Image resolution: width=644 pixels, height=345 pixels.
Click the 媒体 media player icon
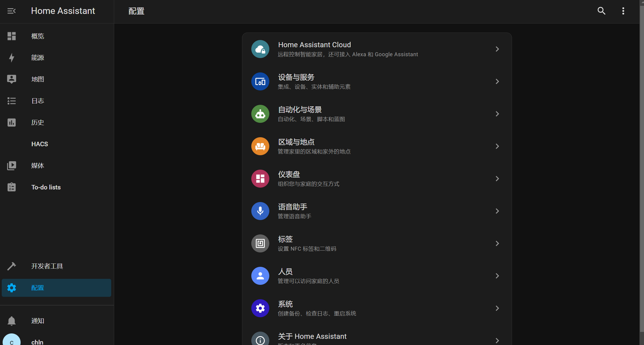click(x=12, y=165)
